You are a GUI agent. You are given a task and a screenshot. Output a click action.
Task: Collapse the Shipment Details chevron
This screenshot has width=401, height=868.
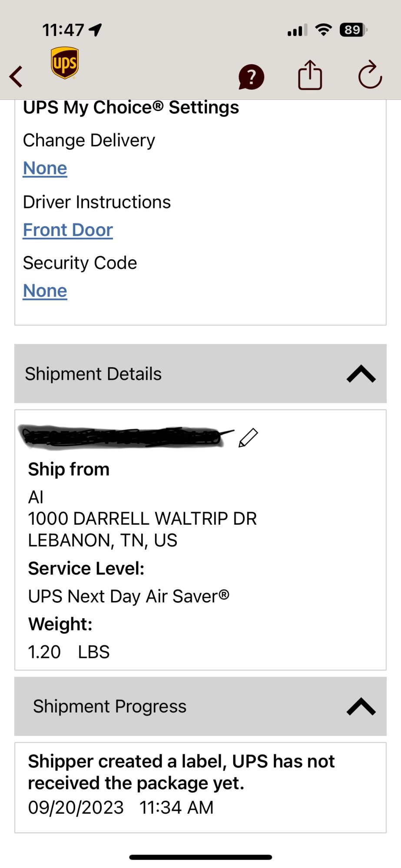point(361,374)
